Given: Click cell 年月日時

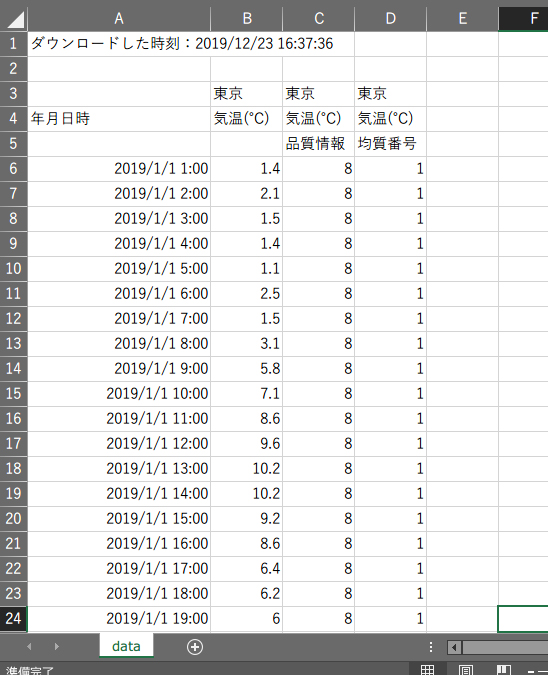Looking at the screenshot, I should pyautogui.click(x=119, y=118).
